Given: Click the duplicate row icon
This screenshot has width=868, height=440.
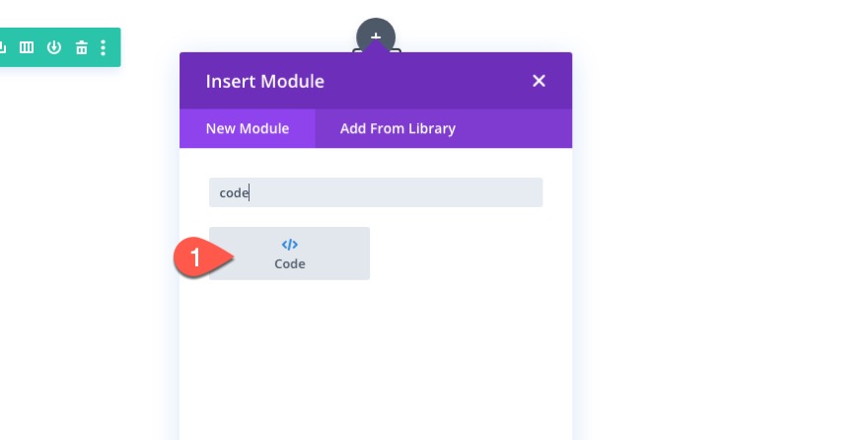Looking at the screenshot, I should (5, 47).
